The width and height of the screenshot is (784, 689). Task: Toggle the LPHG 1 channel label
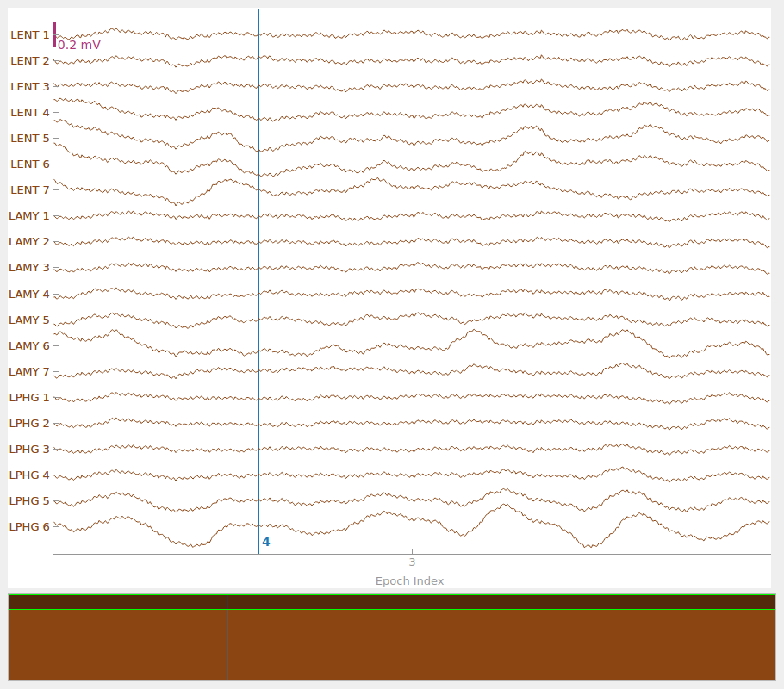coord(29,398)
